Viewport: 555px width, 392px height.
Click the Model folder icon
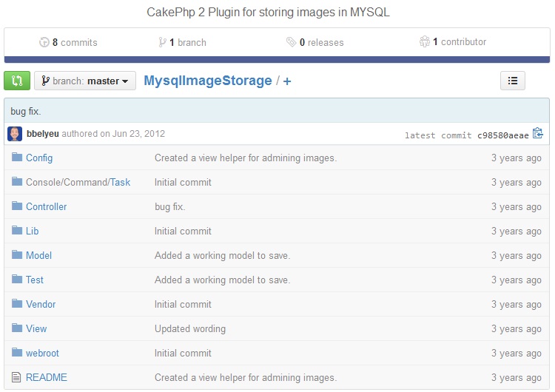coord(16,254)
